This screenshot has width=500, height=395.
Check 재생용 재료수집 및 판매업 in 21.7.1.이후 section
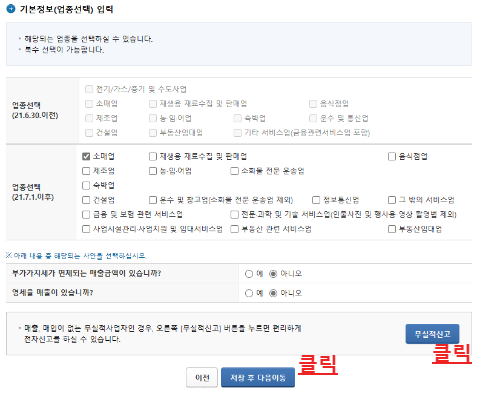coord(153,156)
